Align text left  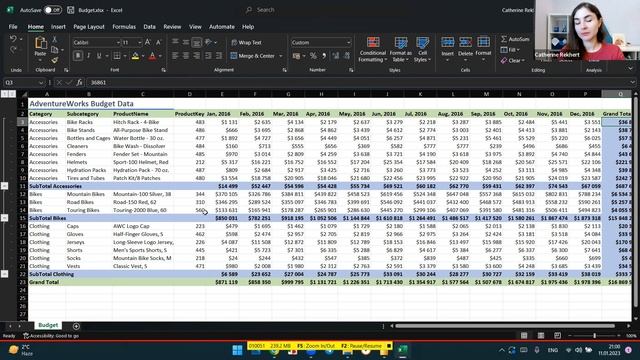tap(175, 56)
